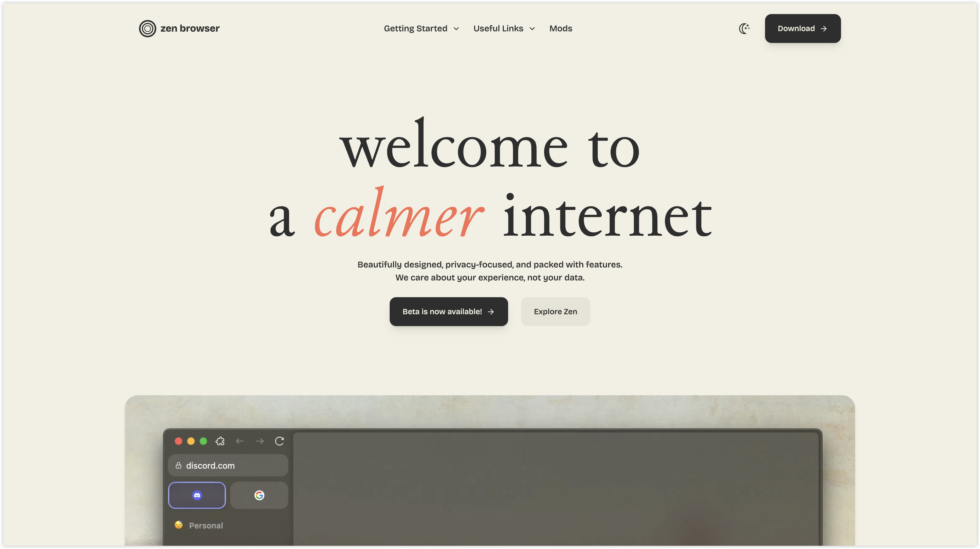Click the Google tab icon in browser

pyautogui.click(x=259, y=494)
